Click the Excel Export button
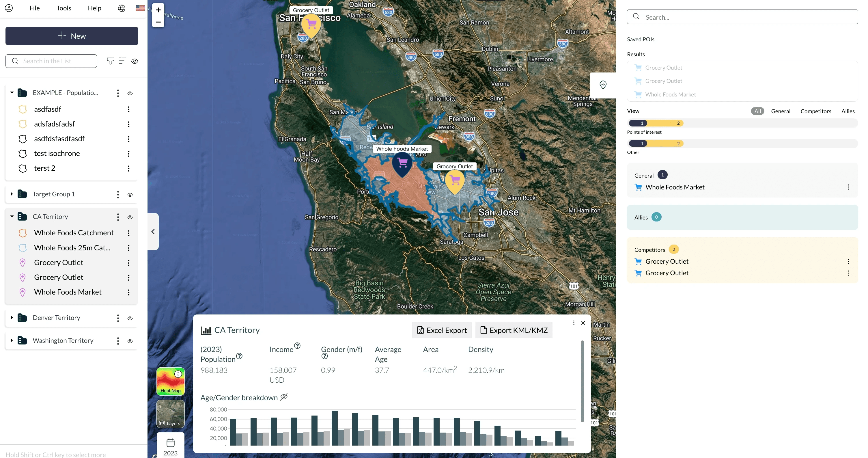 pos(442,330)
